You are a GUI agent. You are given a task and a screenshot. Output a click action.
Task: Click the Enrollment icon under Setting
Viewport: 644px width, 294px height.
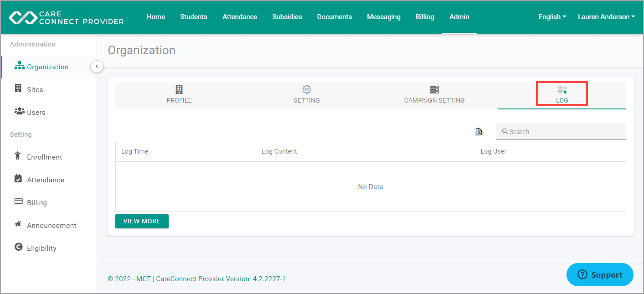point(18,156)
